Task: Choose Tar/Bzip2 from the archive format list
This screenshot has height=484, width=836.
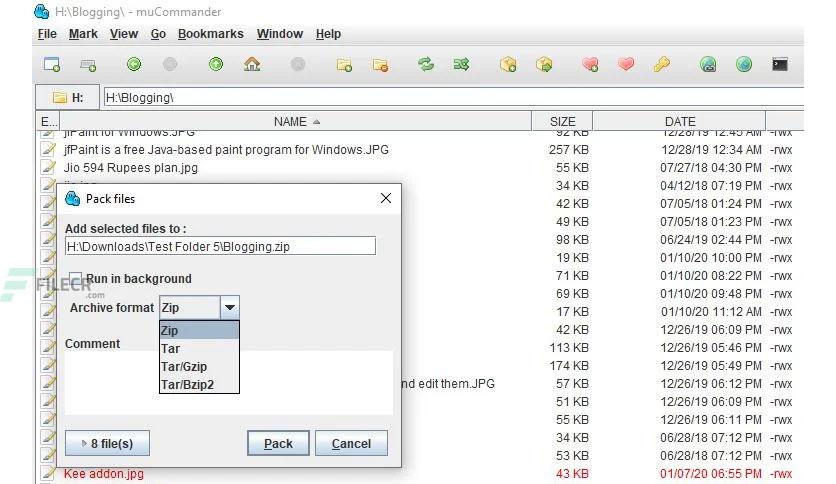Action: tap(199, 384)
